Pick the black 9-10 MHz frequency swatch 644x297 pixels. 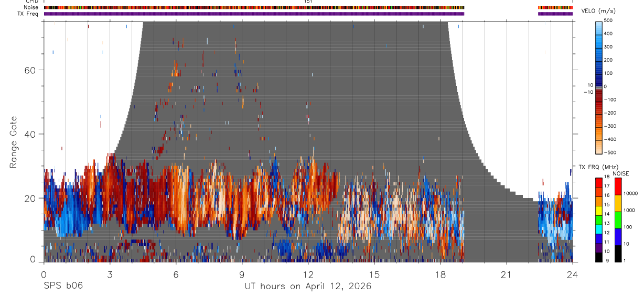(600, 257)
